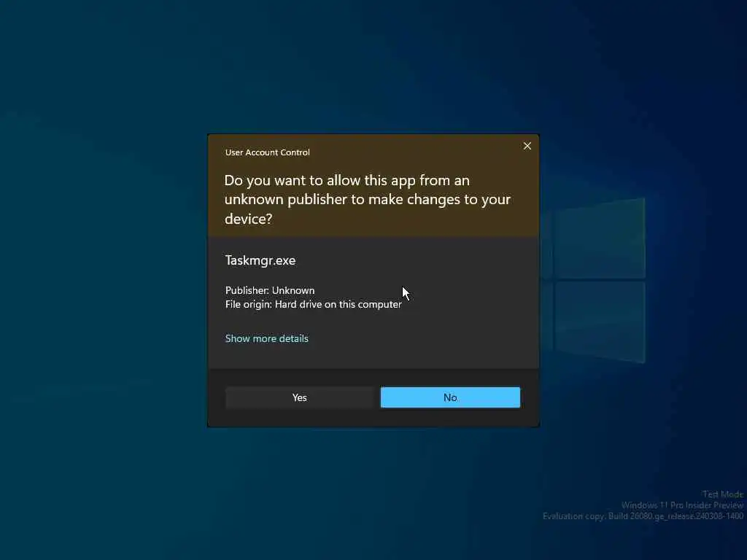Click the User Account Control title
Viewport: 747px width, 560px height.
(x=267, y=152)
